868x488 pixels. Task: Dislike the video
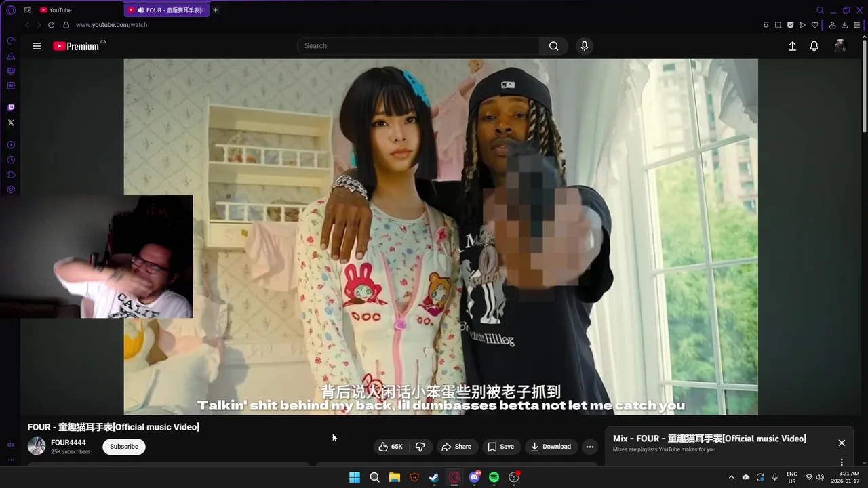(x=420, y=447)
